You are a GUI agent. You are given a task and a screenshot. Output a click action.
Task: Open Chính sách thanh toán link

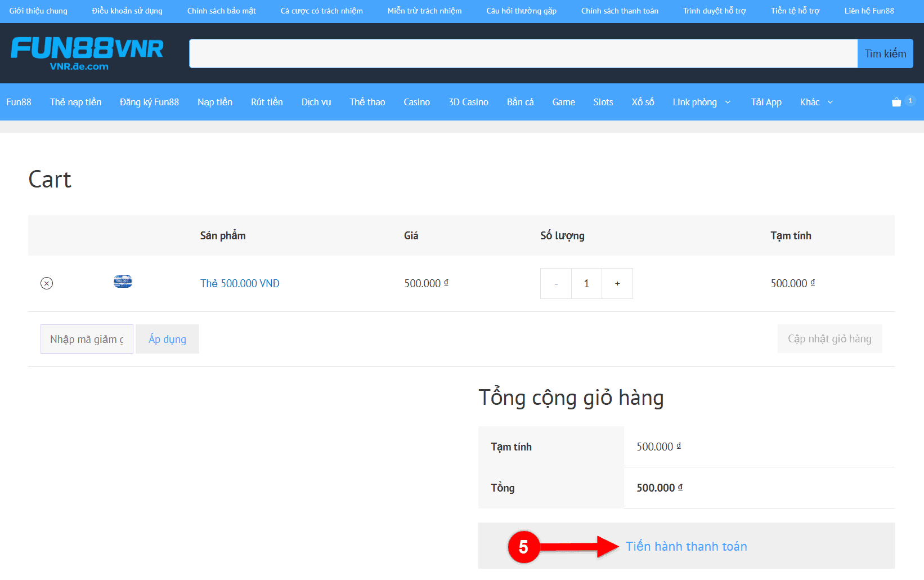(x=620, y=11)
